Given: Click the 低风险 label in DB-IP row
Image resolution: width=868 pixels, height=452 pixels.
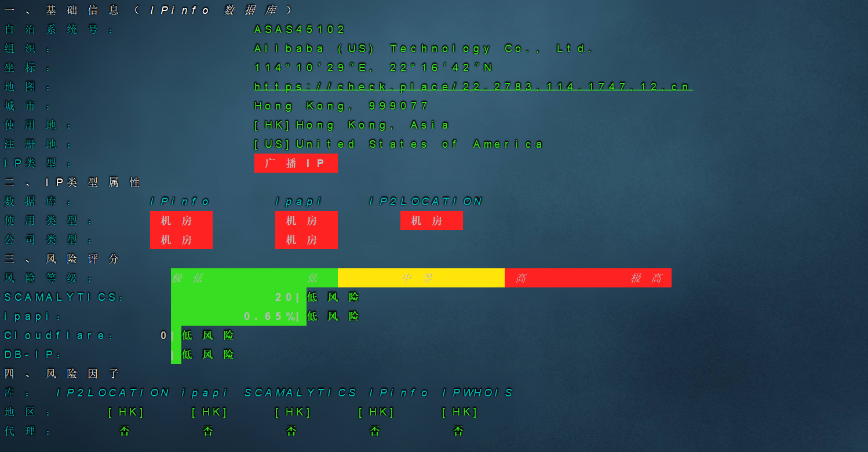Looking at the screenshot, I should [x=208, y=355].
